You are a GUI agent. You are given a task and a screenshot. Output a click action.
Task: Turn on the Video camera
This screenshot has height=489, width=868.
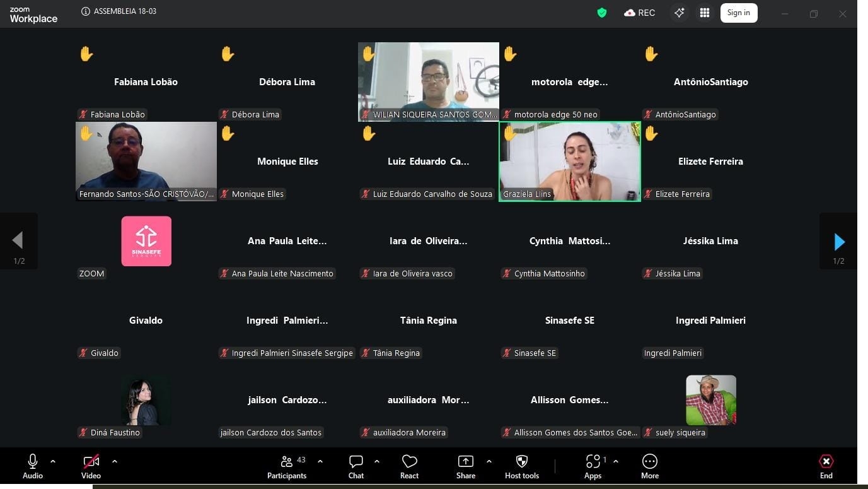(x=91, y=467)
